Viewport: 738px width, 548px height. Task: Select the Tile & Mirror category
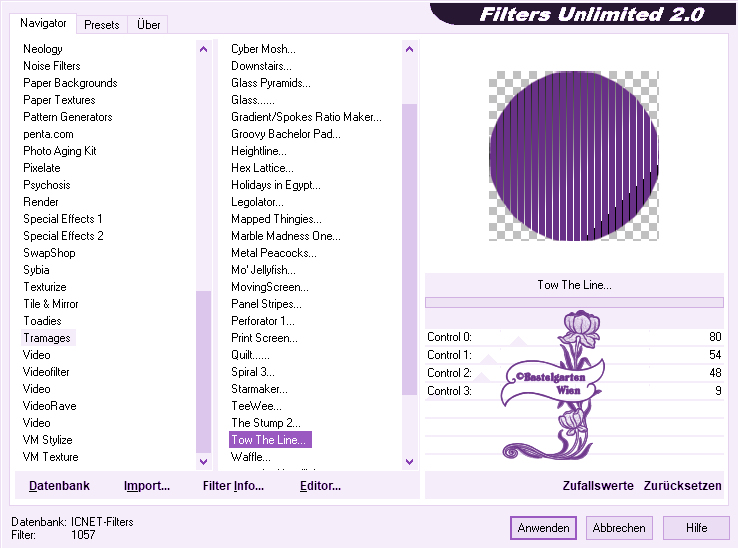pyautogui.click(x=51, y=304)
